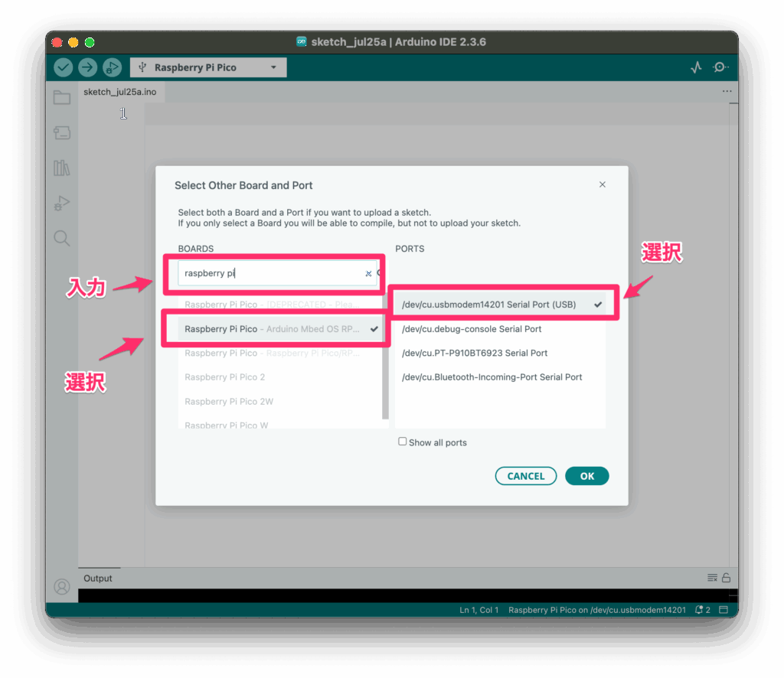Click Raspberry Pi Pico on /dev/cu.usbmodem14201 status

point(597,610)
